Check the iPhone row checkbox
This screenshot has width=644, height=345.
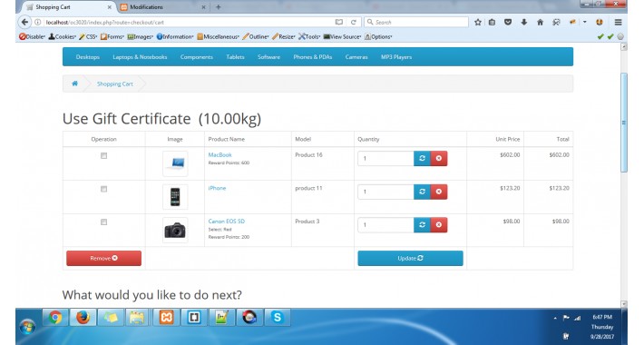pyautogui.click(x=104, y=189)
